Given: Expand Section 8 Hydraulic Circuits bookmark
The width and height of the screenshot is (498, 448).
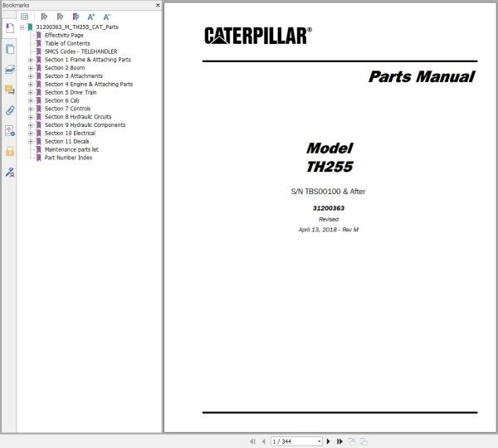Looking at the screenshot, I should coord(31,117).
